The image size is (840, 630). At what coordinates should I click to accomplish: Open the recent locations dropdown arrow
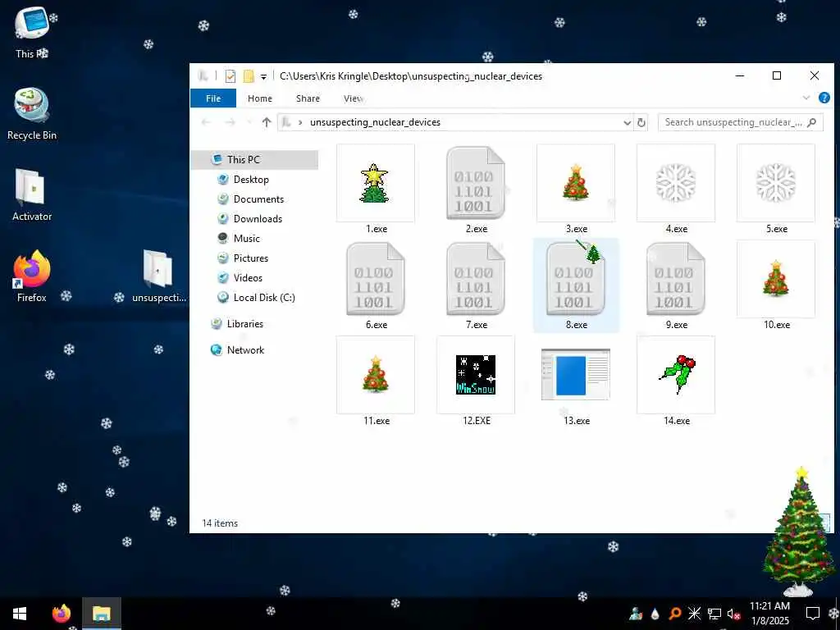tap(249, 123)
